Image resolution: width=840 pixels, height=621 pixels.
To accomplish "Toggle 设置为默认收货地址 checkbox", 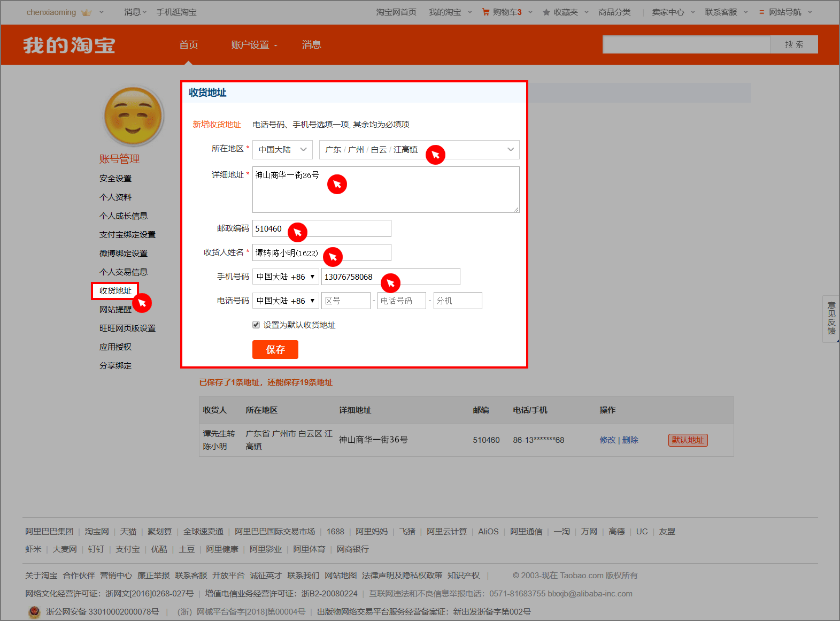I will click(256, 325).
